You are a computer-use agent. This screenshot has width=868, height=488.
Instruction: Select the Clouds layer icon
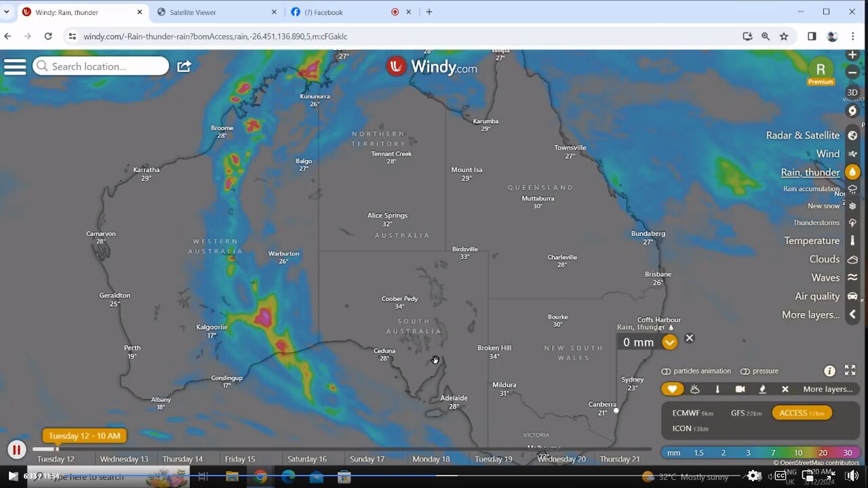[852, 259]
